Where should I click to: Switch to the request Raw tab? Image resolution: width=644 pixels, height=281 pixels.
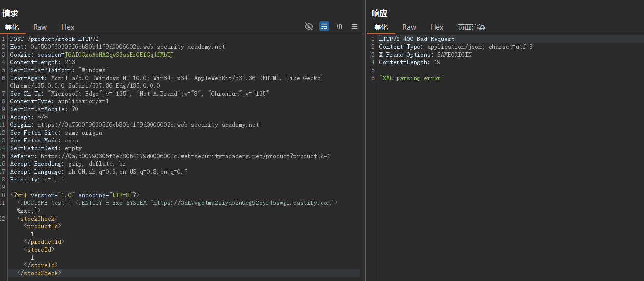[x=40, y=27]
